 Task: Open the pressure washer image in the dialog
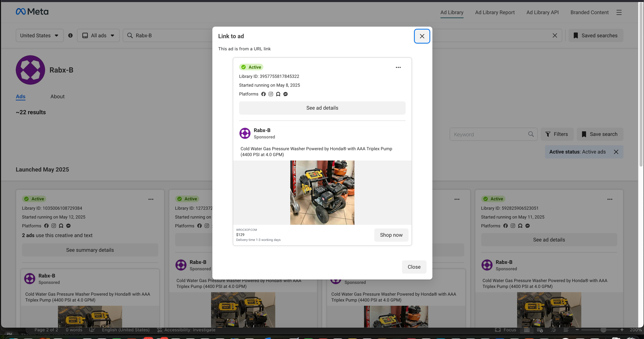[322, 192]
